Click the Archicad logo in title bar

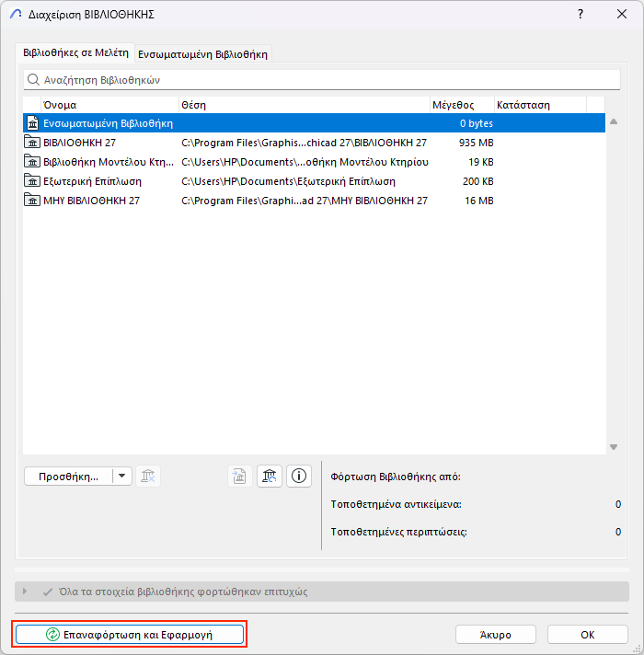[x=16, y=14]
